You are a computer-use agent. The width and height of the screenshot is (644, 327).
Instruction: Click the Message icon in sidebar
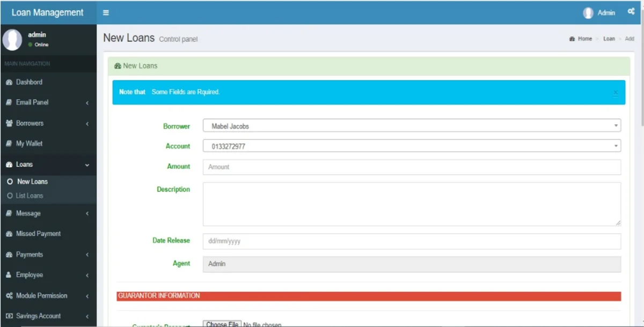[x=9, y=213]
